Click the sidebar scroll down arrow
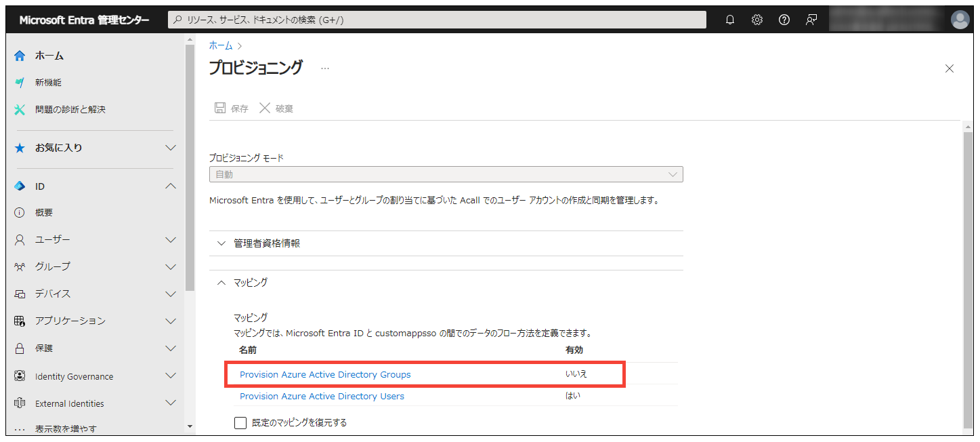The height and width of the screenshot is (442, 980). (190, 427)
